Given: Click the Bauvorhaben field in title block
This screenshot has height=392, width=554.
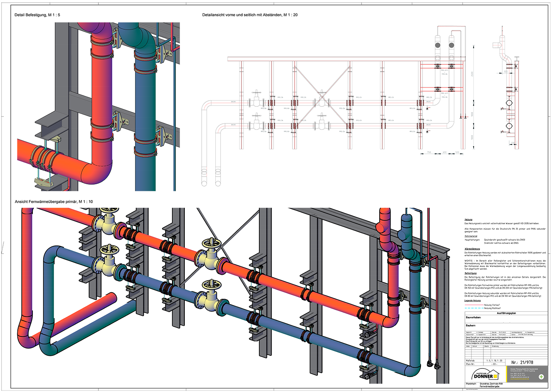Looking at the screenshot, I should (473, 318).
